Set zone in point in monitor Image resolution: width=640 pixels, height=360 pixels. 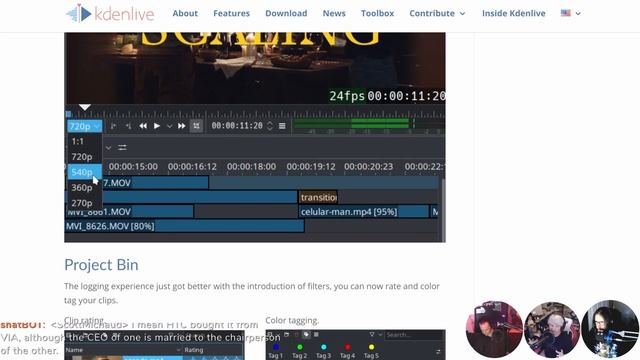point(113,126)
